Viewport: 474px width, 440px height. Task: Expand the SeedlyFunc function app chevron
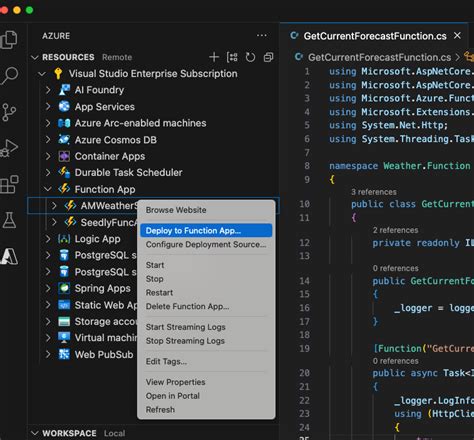pos(54,222)
